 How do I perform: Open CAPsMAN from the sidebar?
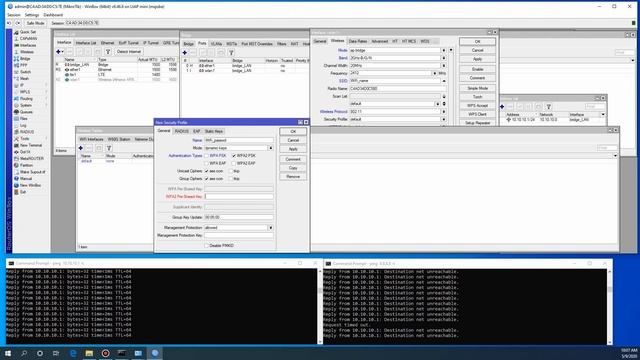[28, 38]
